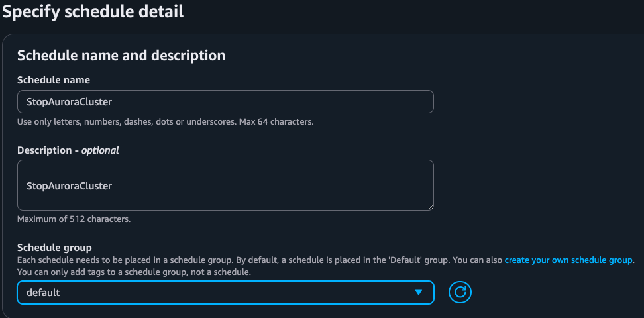The width and height of the screenshot is (644, 318).
Task: Click the 'Description - optional' label
Action: tap(68, 150)
